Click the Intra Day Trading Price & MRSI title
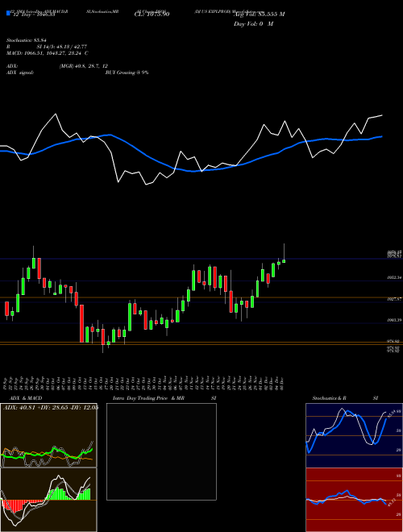This screenshot has width=403, height=532. (x=164, y=398)
